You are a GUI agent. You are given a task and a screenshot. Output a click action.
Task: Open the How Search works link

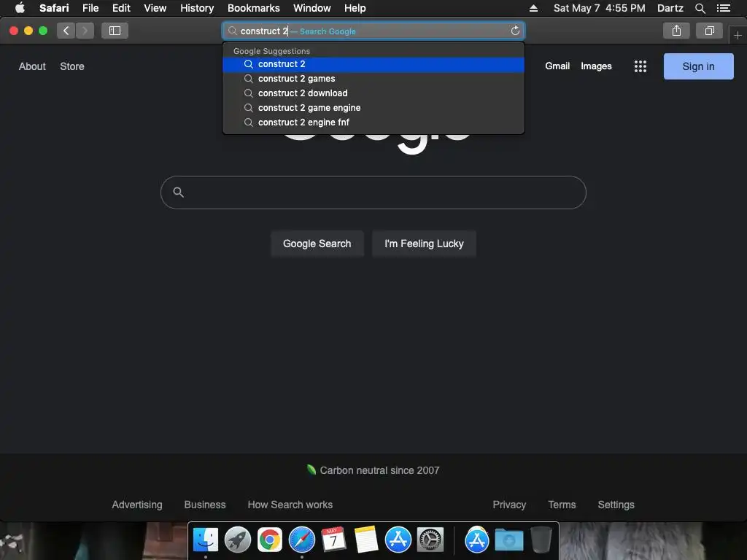coord(290,505)
